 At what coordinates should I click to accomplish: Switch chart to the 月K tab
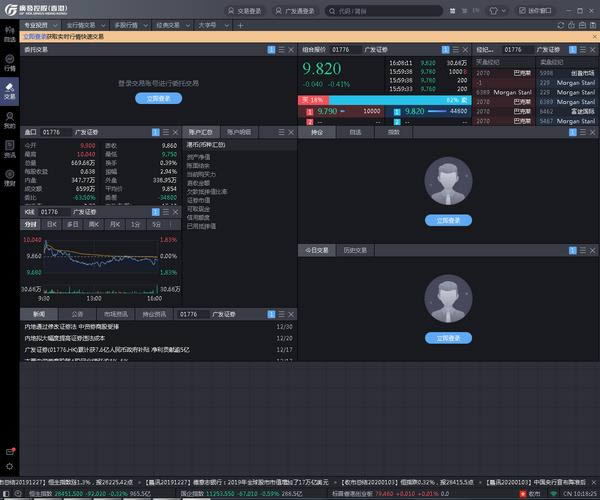(115, 225)
